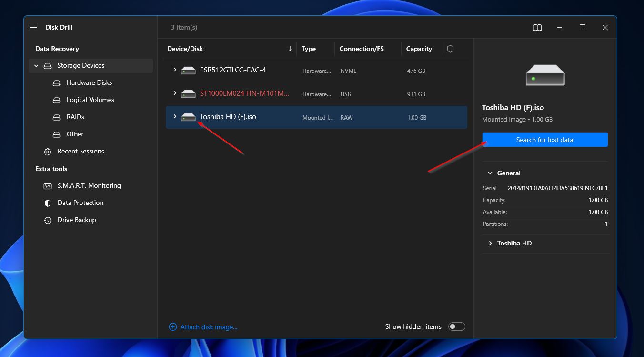Viewport: 644px width, 357px height.
Task: Click the sort arrow in Device/Disk header
Action: coord(290,49)
